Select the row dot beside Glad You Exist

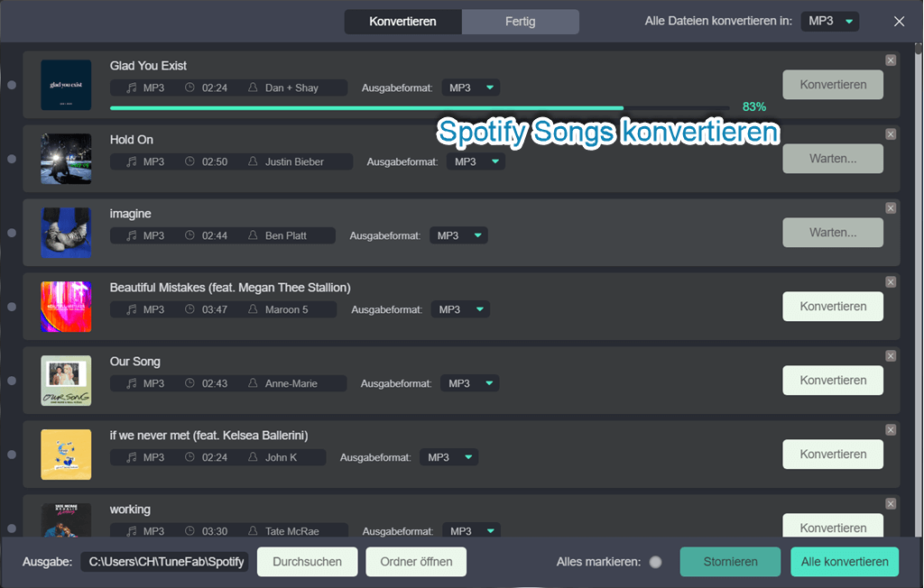pyautogui.click(x=12, y=85)
